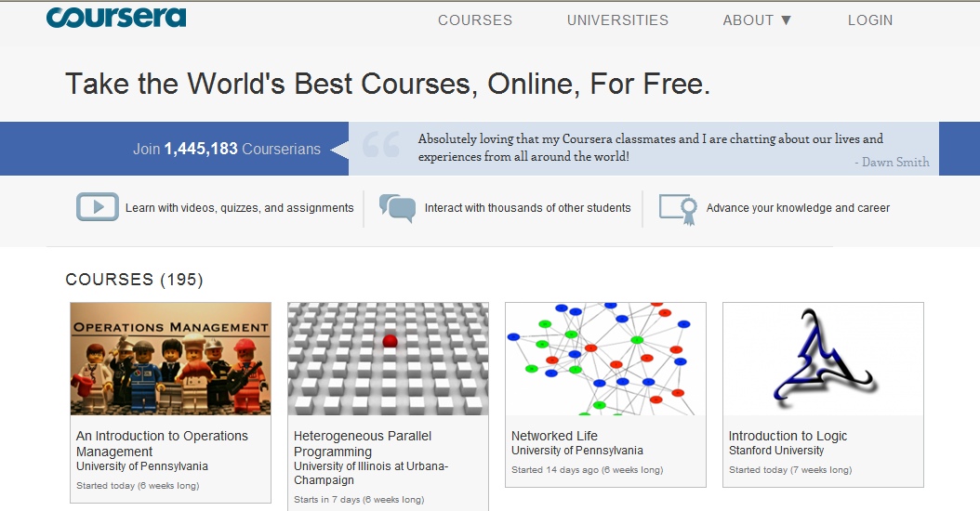Viewport: 980px width, 511px height.
Task: Open the COURSES menu item
Action: pyautogui.click(x=475, y=20)
